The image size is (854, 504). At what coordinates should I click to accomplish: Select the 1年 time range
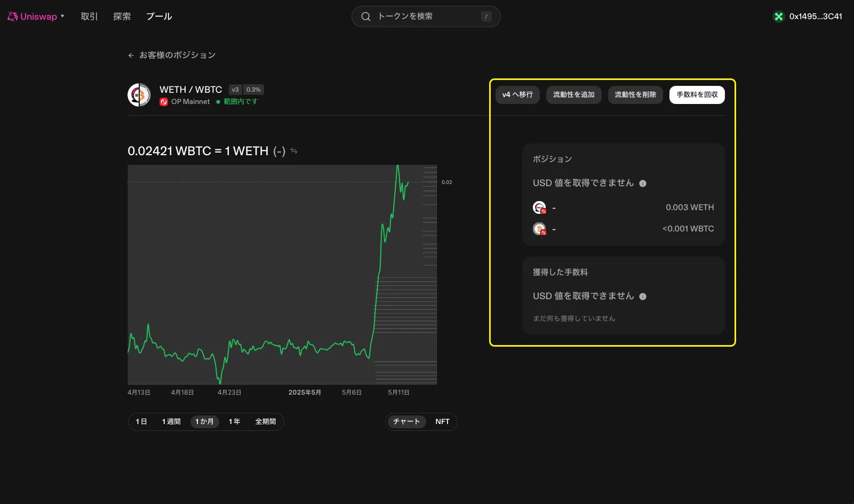[234, 422]
